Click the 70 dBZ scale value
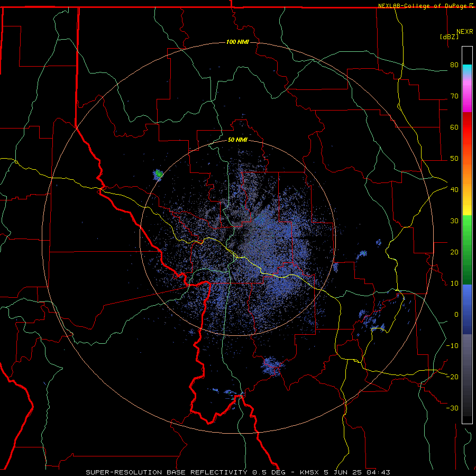476x476 pixels. (454, 96)
